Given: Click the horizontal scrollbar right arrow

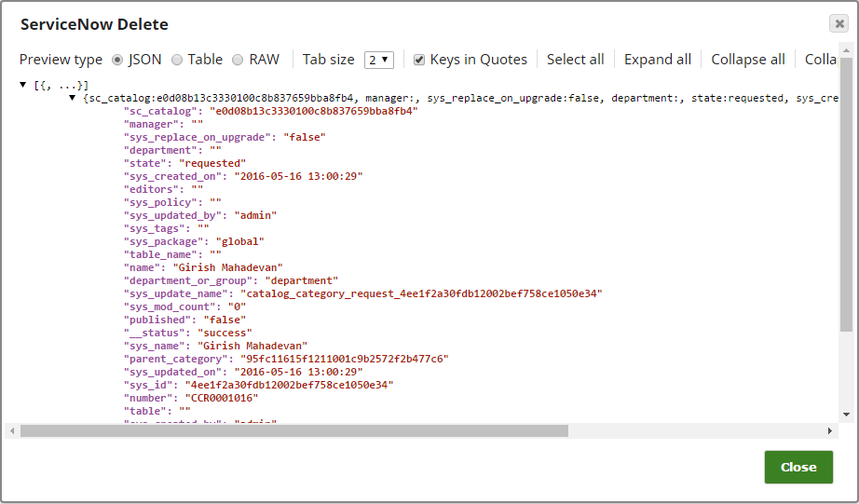Looking at the screenshot, I should point(830,431).
